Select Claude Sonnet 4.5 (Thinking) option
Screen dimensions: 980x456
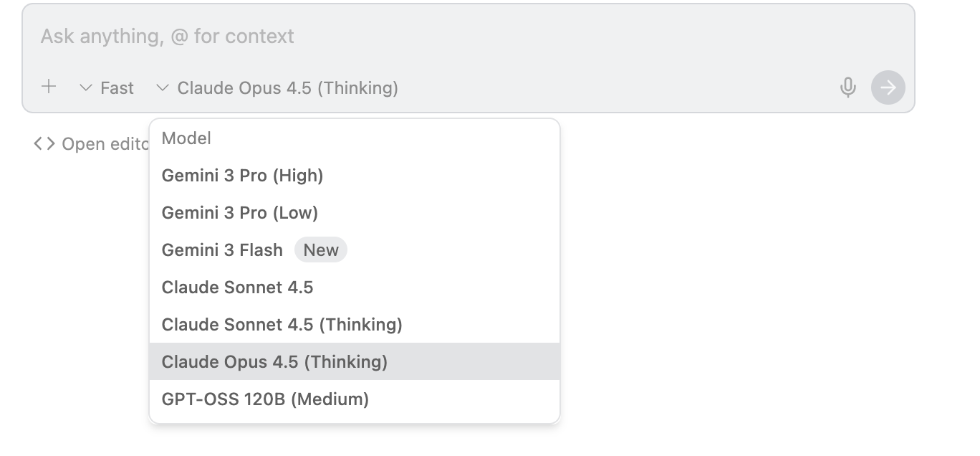pyautogui.click(x=282, y=325)
